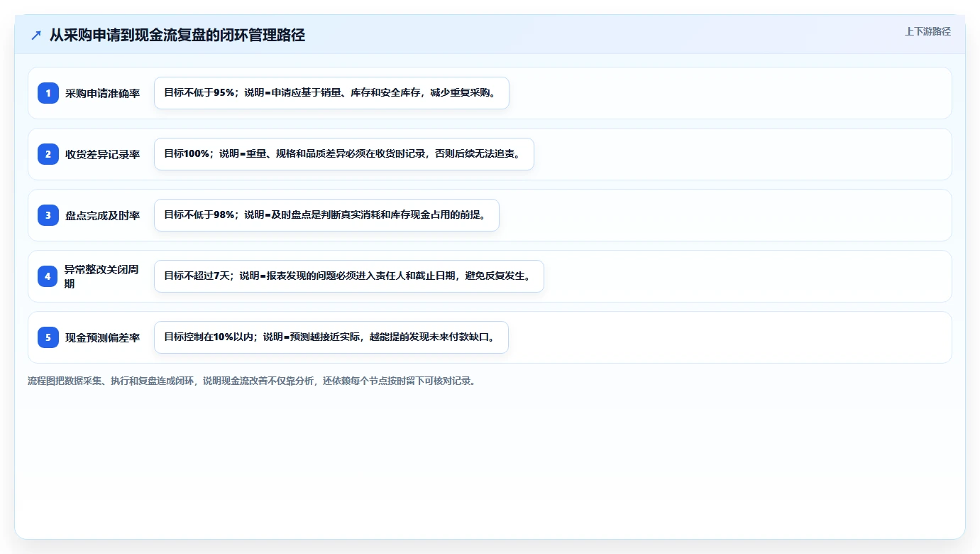The width and height of the screenshot is (980, 554).
Task: Select step badge number 3
Action: coord(48,215)
